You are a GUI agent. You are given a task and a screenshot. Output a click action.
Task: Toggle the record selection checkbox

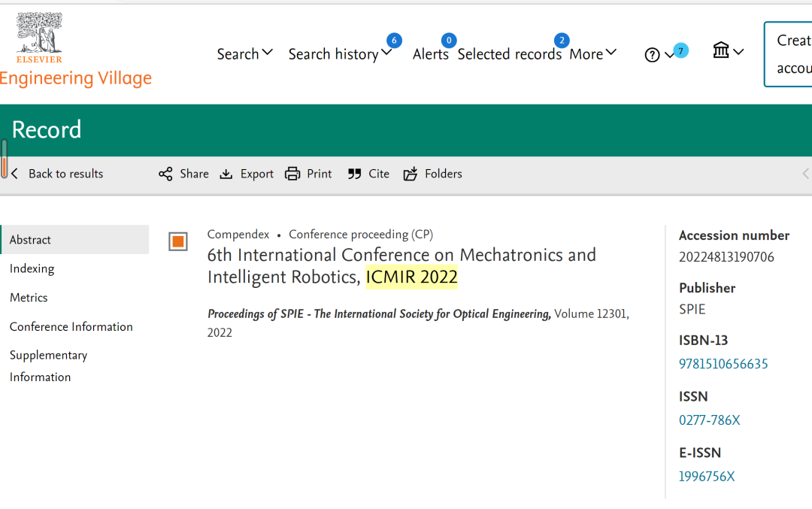[x=178, y=242]
